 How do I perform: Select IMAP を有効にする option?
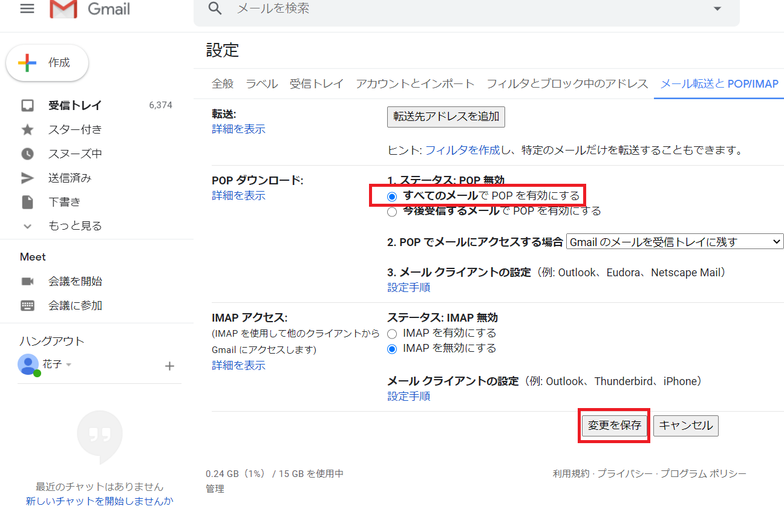click(x=392, y=333)
